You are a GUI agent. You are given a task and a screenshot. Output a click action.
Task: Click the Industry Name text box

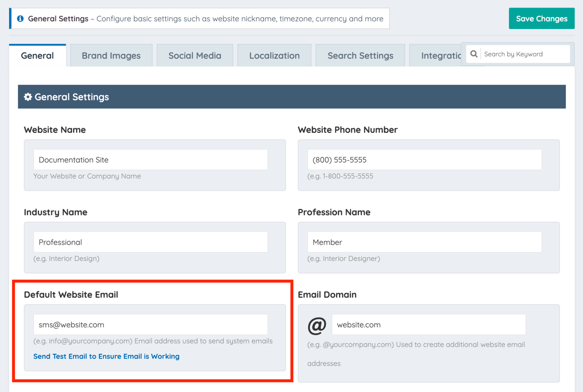pos(150,242)
